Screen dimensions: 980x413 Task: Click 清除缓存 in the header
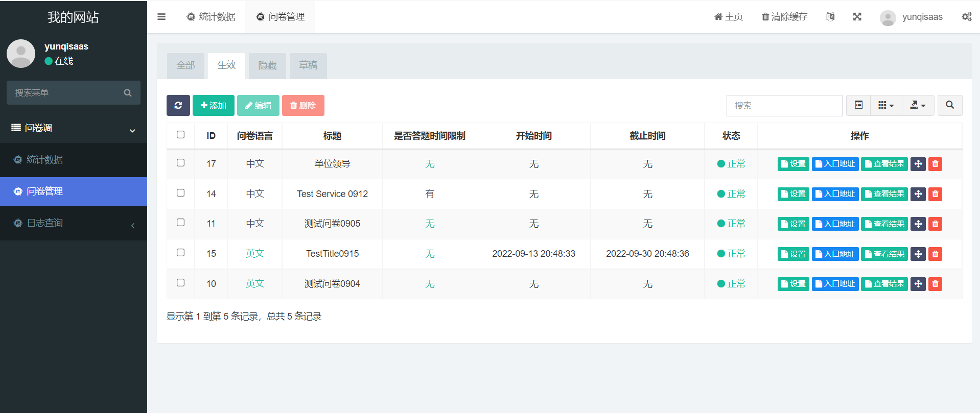coord(784,17)
